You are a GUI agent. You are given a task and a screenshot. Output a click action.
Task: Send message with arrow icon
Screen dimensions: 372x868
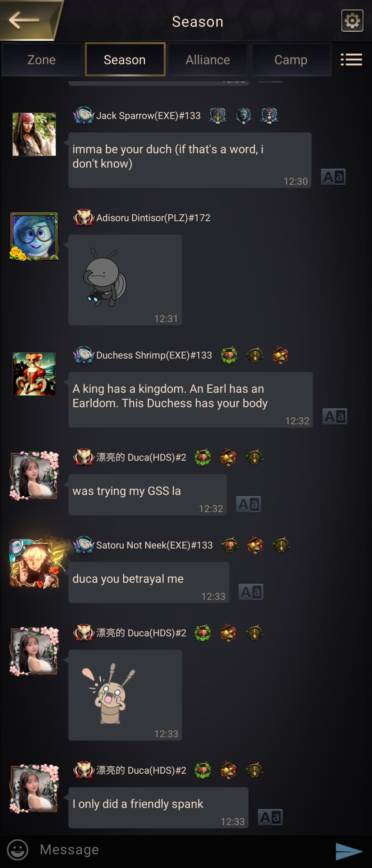point(349,851)
